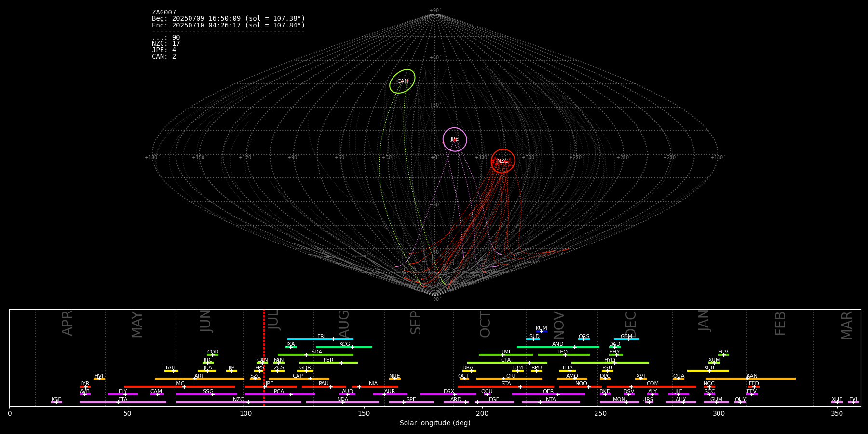Click the KUM shower label in timeline
Image resolution: width=868 pixels, height=434 pixels.
tap(542, 328)
